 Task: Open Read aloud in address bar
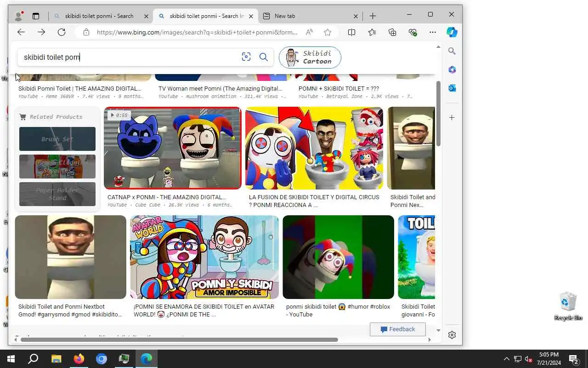[309, 32]
